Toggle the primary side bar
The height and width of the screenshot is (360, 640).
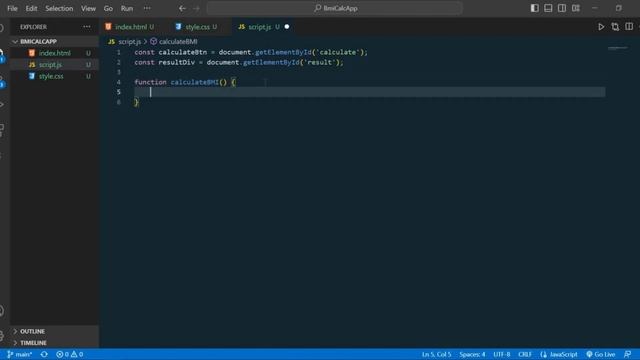point(534,8)
